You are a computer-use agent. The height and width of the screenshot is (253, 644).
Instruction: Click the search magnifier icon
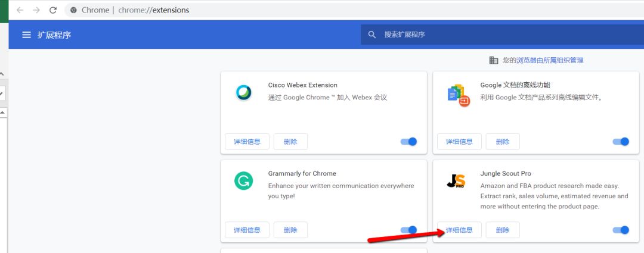(372, 35)
